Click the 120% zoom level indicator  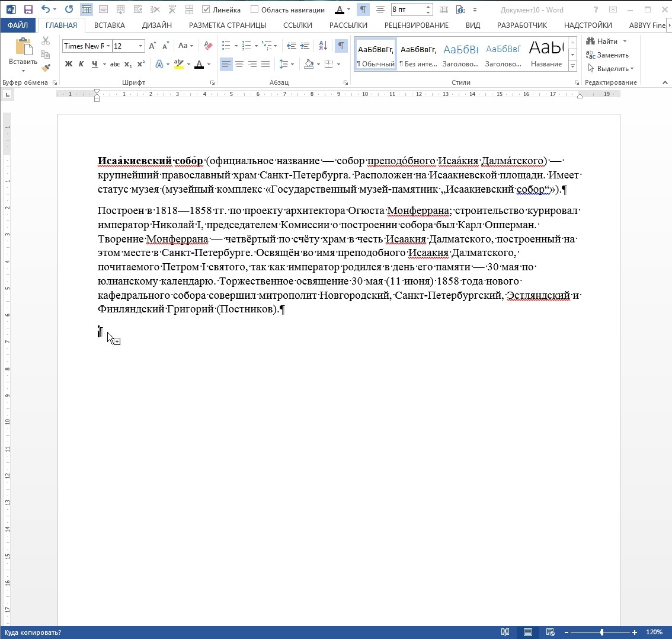(654, 632)
